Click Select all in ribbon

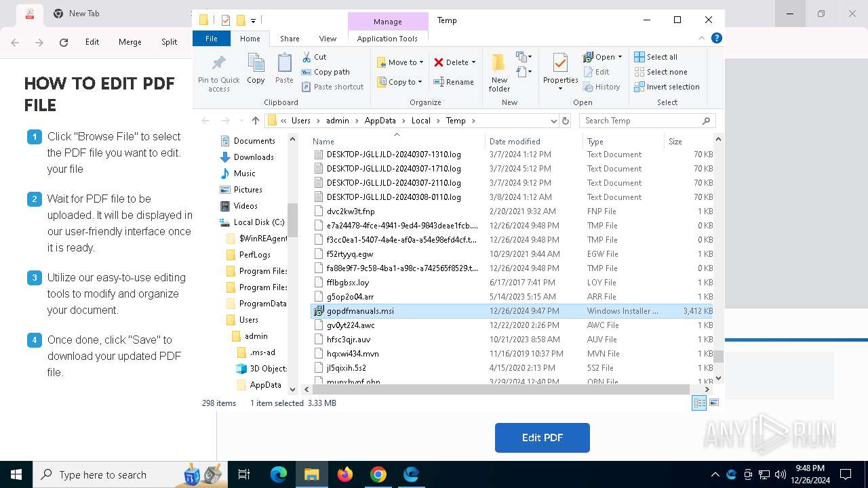click(x=656, y=57)
